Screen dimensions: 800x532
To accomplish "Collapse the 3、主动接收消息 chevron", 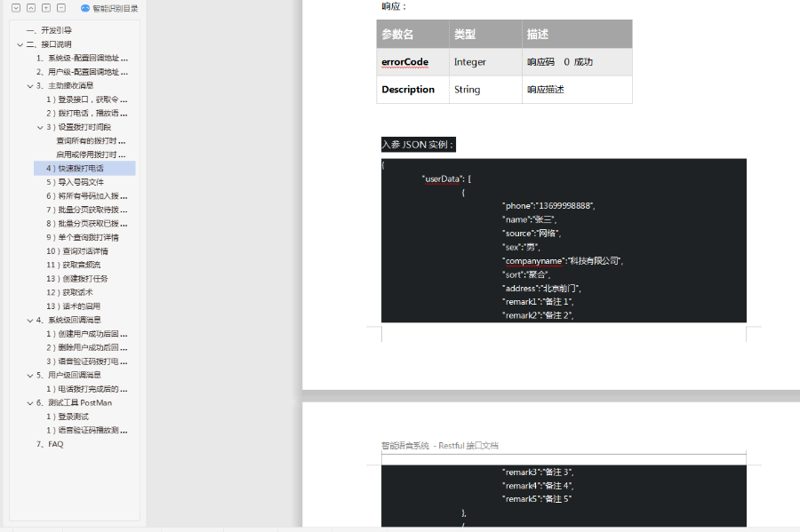I will pyautogui.click(x=30, y=85).
